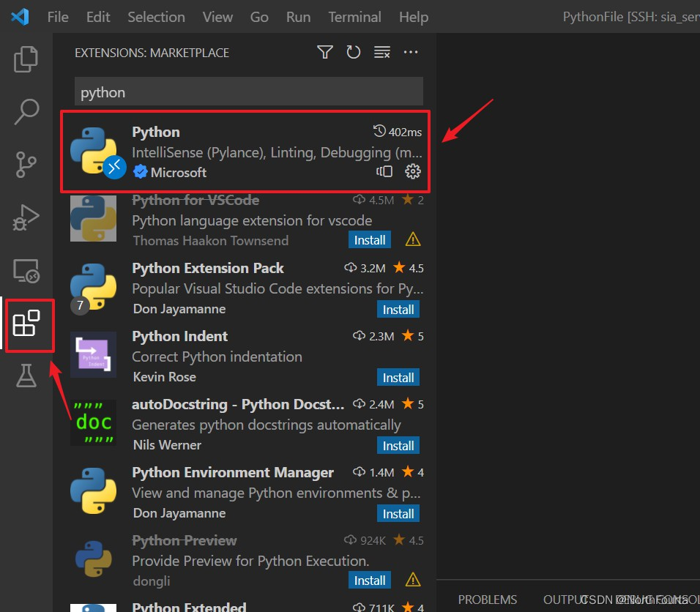Click the extensions search box with python
Viewport: 700px width, 612px height.
tap(249, 92)
